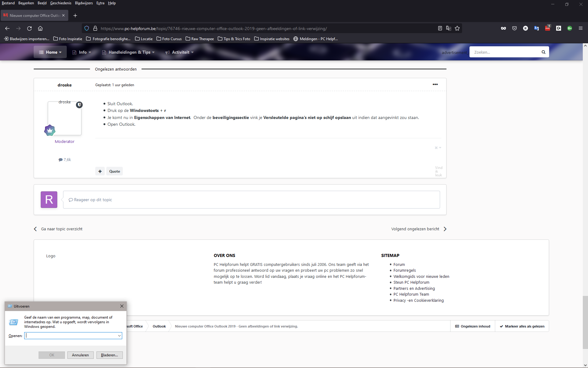Image resolution: width=588 pixels, height=368 pixels.
Task: Open reader view icon in address bar
Action: click(440, 29)
